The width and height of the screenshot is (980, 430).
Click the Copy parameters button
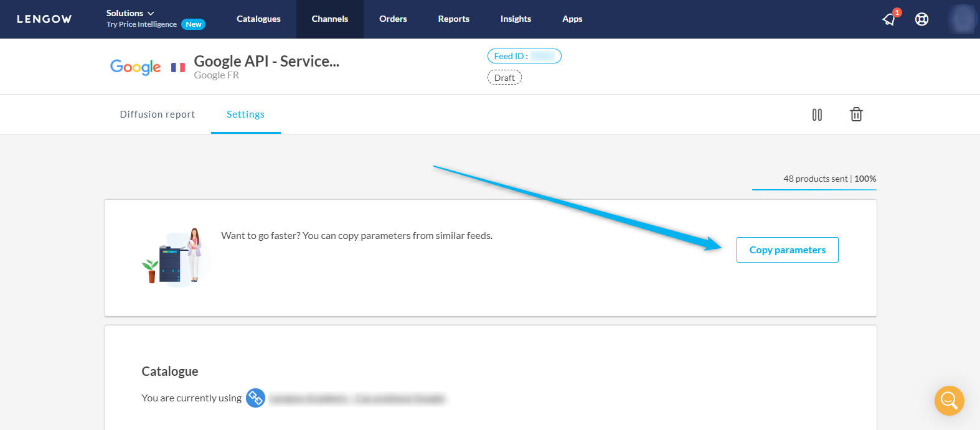(x=787, y=250)
